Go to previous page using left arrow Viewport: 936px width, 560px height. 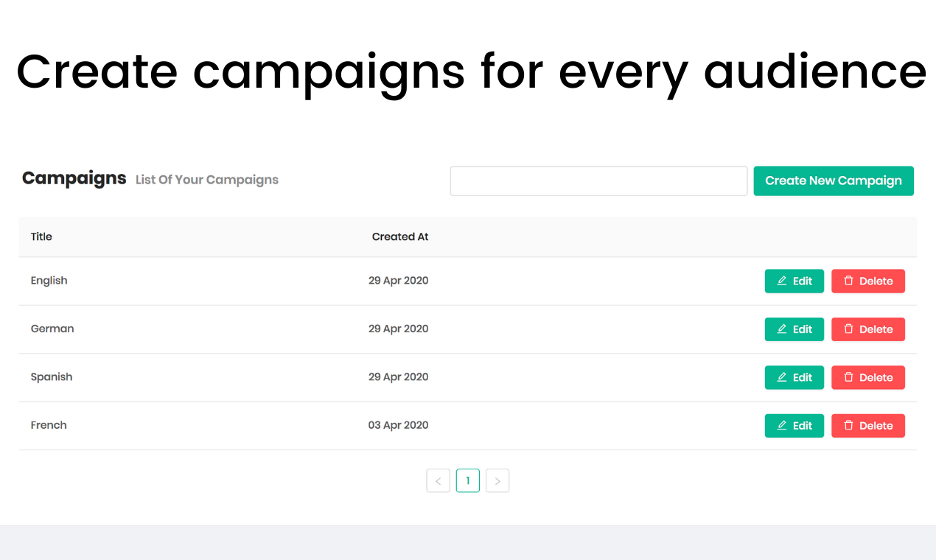click(x=438, y=481)
